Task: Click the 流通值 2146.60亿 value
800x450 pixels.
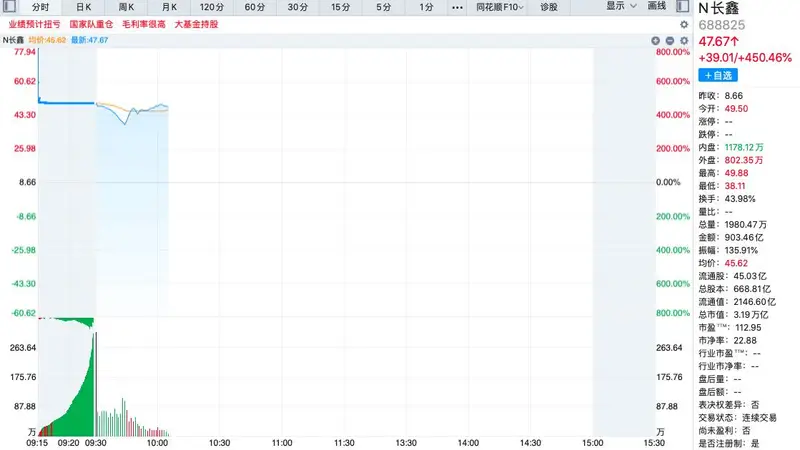Action: coord(755,302)
